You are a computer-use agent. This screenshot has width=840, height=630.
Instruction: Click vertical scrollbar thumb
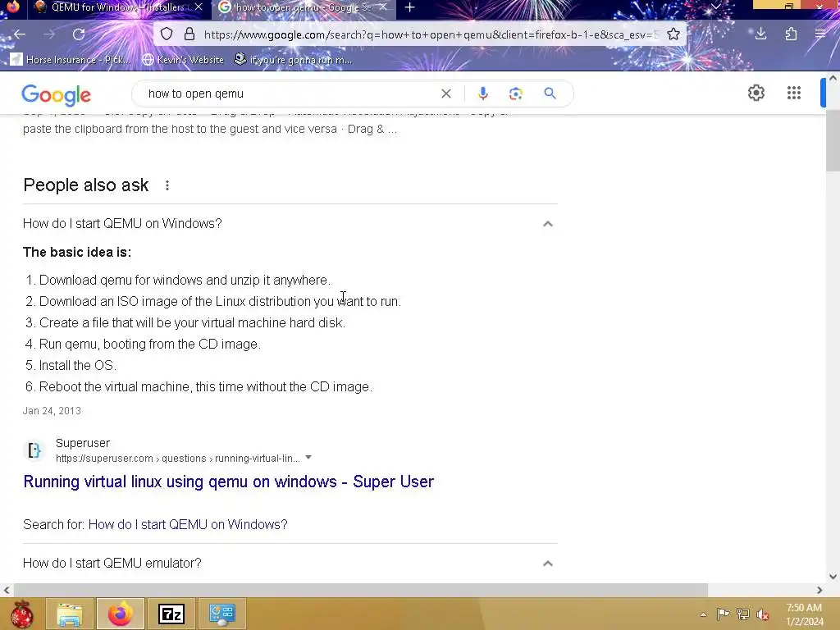[x=833, y=140]
